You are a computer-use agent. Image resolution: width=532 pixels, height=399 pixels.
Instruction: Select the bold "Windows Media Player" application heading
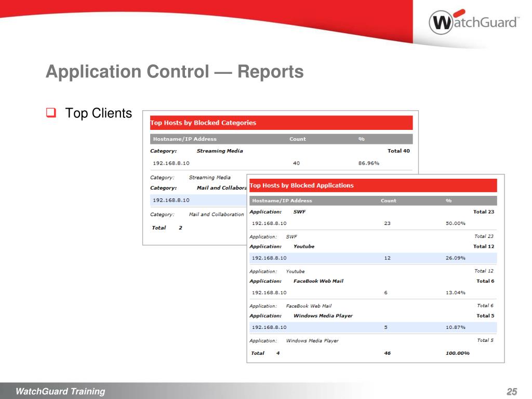pos(323,316)
